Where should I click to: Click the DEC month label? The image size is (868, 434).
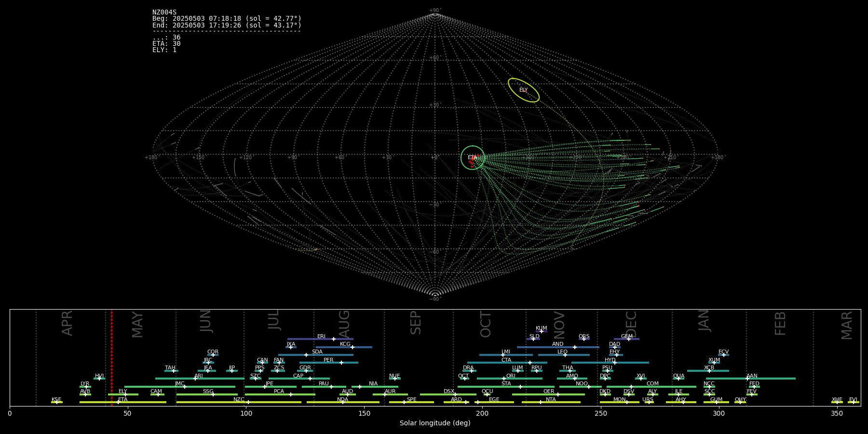(631, 324)
